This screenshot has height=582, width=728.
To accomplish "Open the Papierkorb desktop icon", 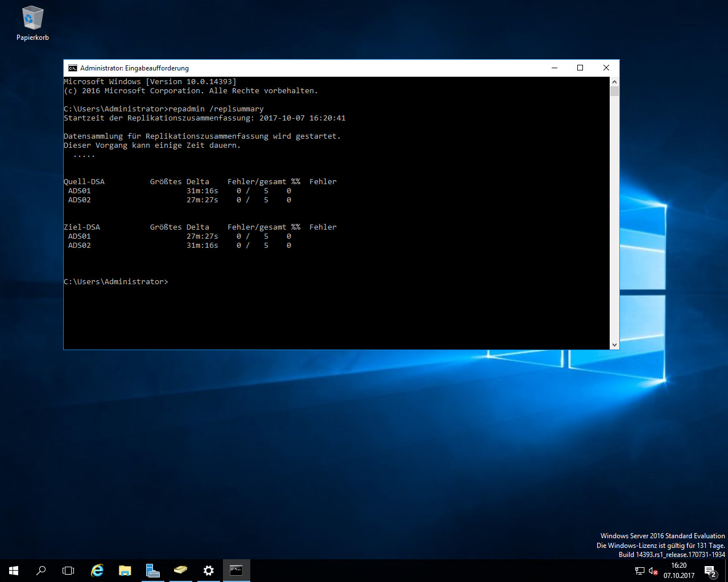I will point(32,23).
